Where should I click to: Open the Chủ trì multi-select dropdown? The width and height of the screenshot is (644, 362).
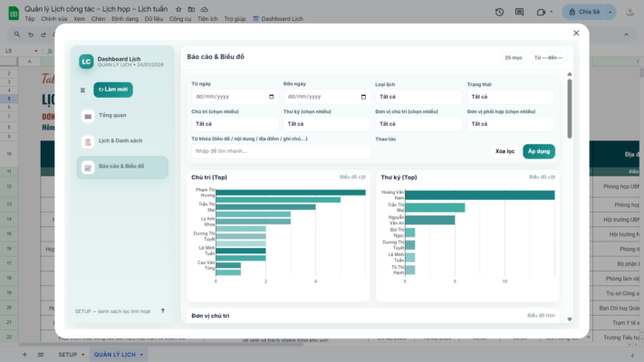234,124
